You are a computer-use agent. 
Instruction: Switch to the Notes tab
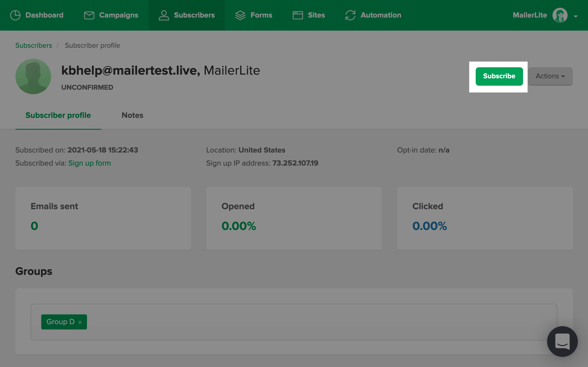(132, 115)
